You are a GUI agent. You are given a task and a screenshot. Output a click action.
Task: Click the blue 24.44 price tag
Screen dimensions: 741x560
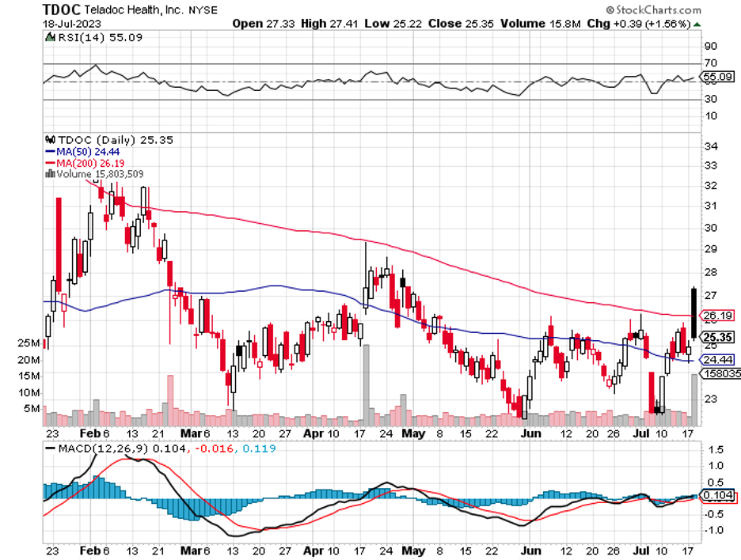coord(718,359)
